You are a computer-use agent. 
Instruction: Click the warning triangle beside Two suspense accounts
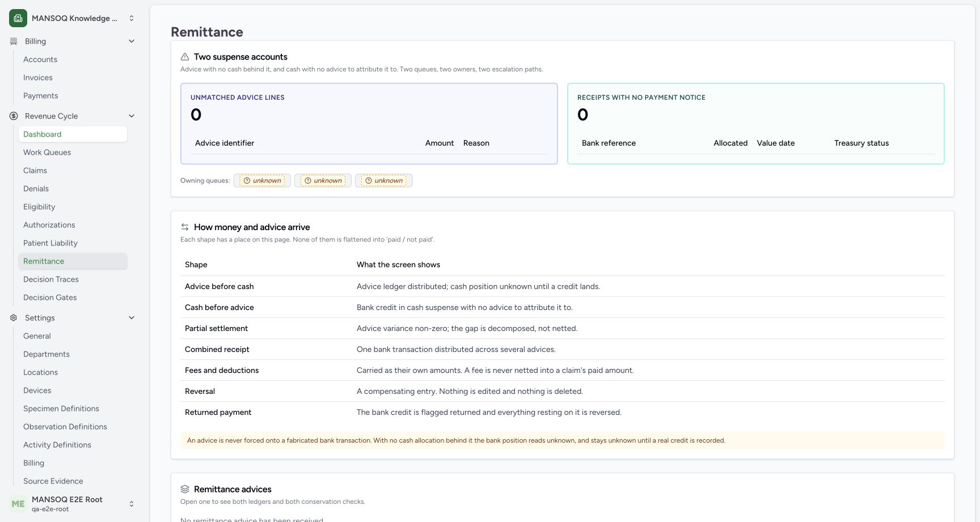point(185,57)
